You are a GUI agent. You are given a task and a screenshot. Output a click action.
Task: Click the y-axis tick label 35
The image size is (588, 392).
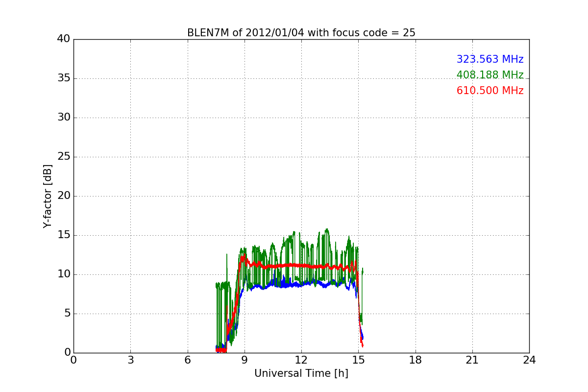click(x=64, y=78)
